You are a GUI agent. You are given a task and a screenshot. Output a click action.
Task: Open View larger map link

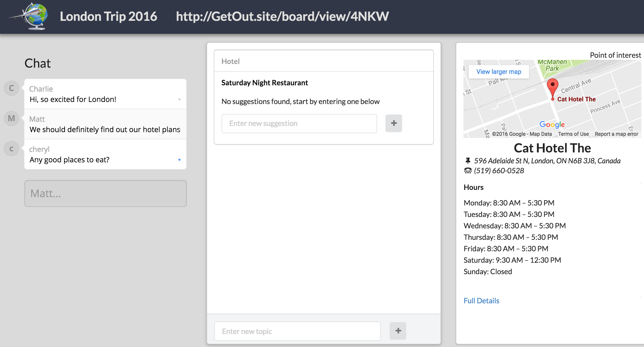(499, 72)
